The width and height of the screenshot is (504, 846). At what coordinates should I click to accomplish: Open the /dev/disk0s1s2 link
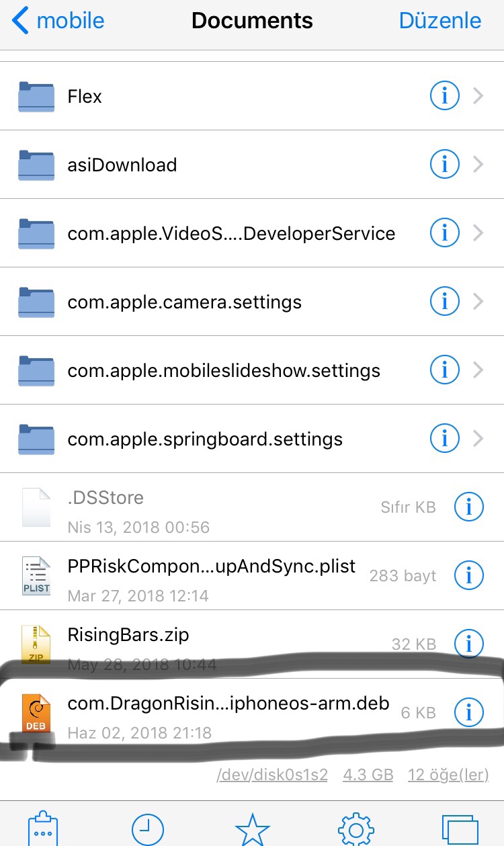(271, 775)
